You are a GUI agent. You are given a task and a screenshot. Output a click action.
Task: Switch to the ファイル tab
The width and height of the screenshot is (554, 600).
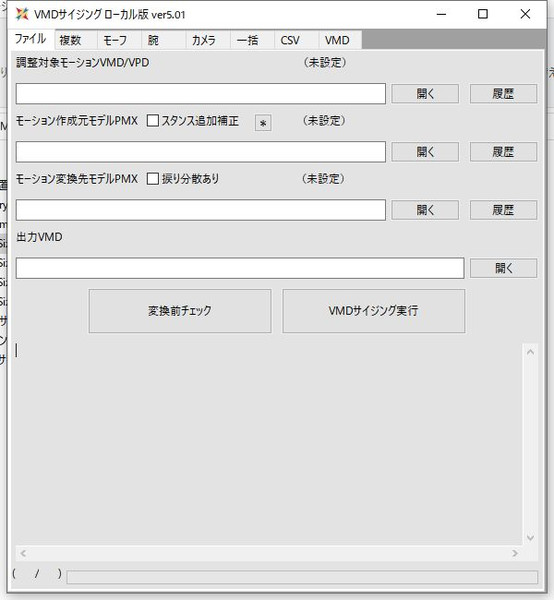(31, 39)
